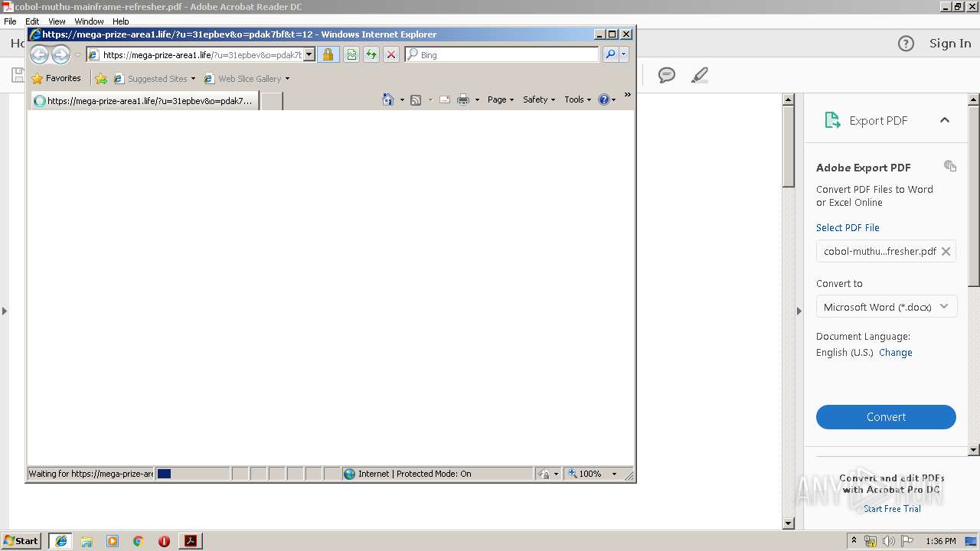This screenshot has width=980, height=551.
Task: Toggle Compatibility View icon
Action: click(x=351, y=54)
